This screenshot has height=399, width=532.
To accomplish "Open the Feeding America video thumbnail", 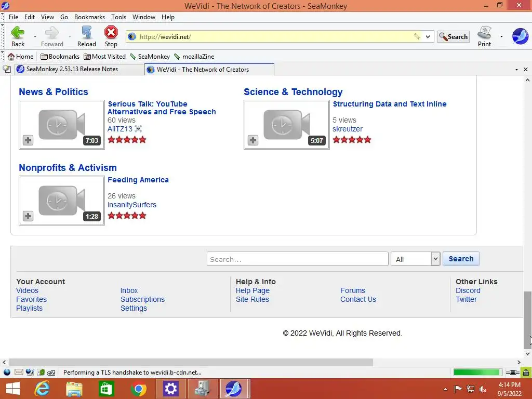I will tap(62, 201).
